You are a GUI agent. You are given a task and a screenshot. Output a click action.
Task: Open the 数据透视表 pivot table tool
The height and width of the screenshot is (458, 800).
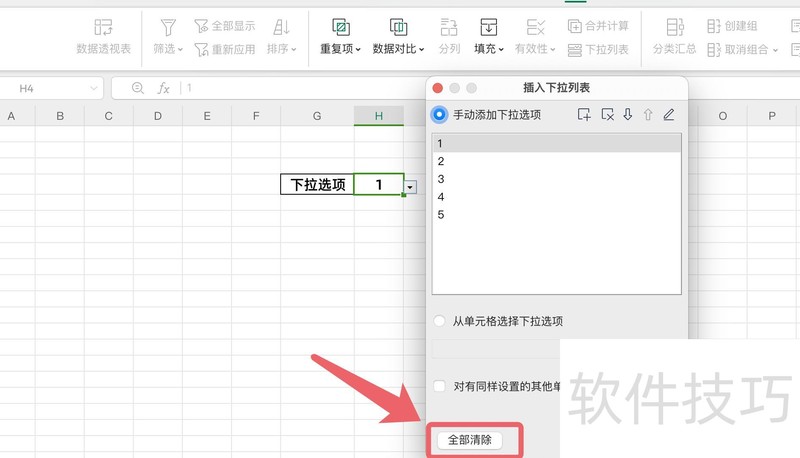103,36
